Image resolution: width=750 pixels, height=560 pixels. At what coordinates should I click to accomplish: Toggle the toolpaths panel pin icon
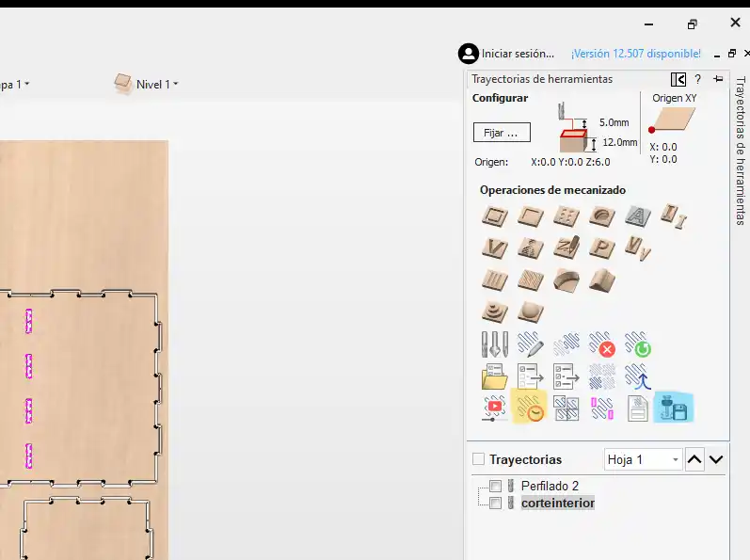(718, 79)
